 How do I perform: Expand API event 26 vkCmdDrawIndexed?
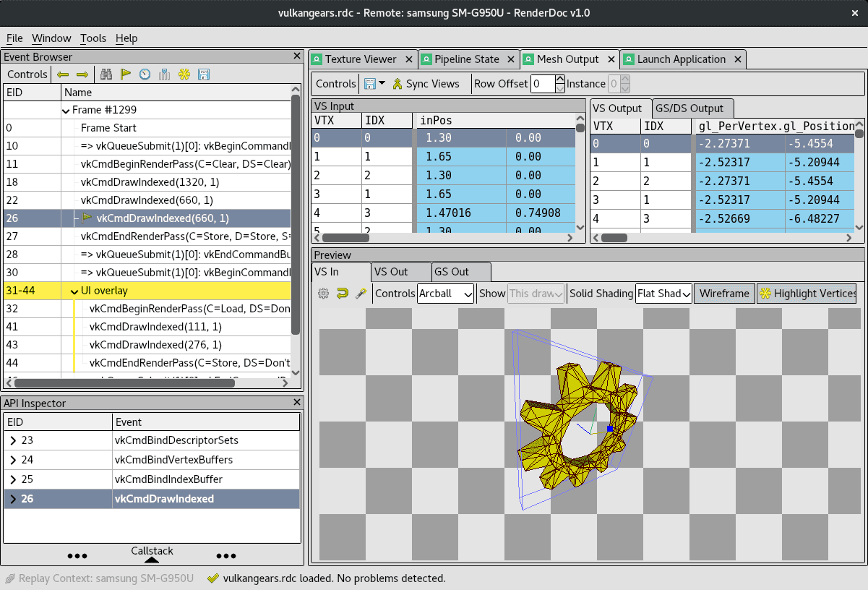coord(13,499)
